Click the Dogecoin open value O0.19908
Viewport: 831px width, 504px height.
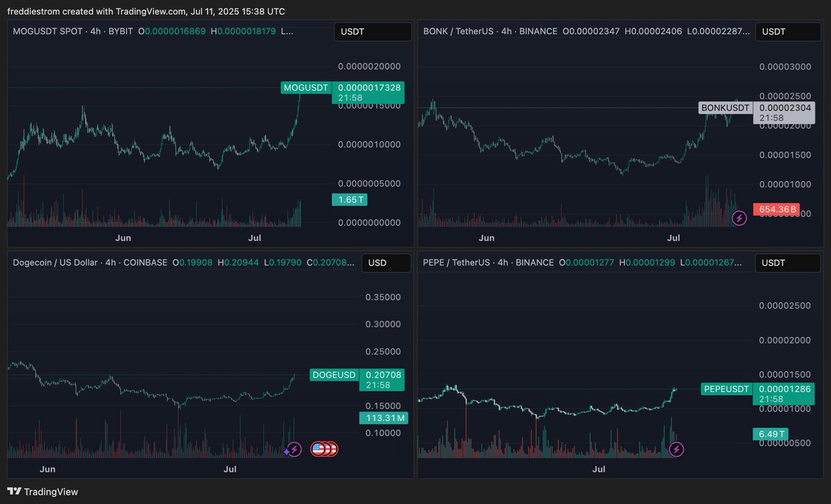click(192, 263)
